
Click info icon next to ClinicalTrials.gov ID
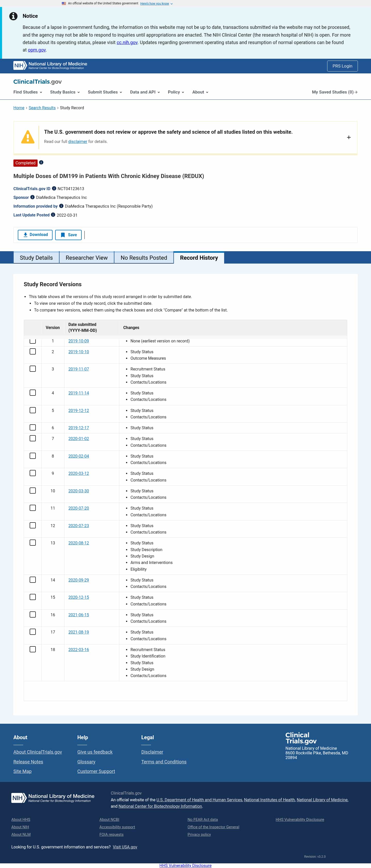click(54, 188)
